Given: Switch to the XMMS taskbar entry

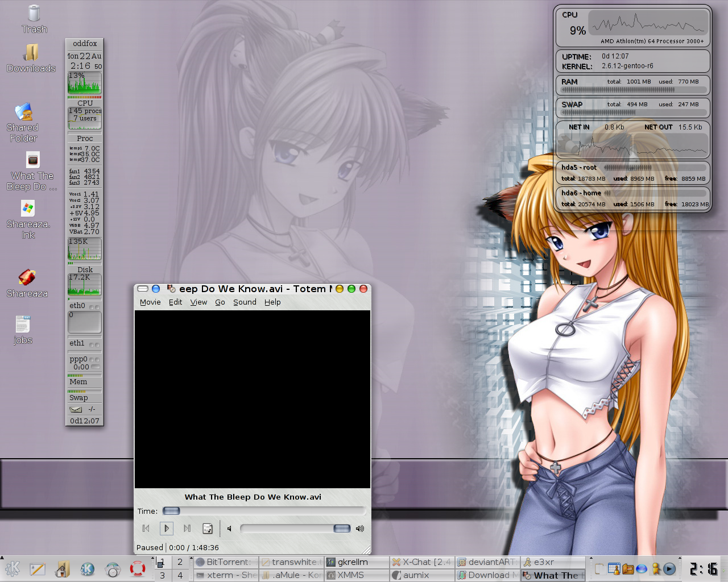Looking at the screenshot, I should (357, 575).
